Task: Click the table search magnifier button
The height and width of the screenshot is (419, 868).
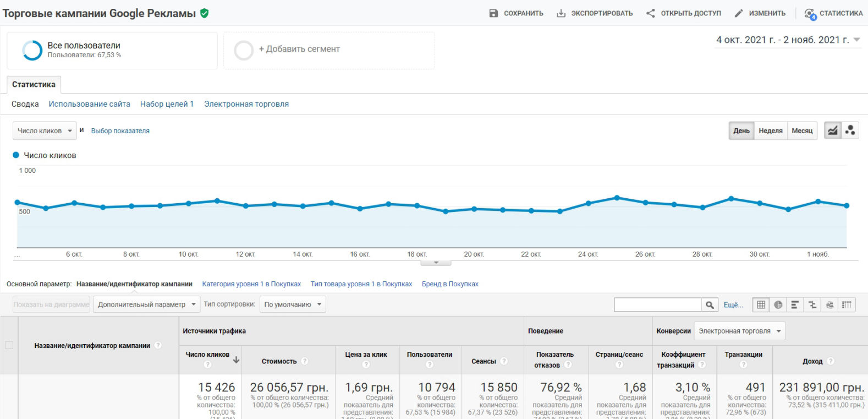Action: pyautogui.click(x=710, y=304)
